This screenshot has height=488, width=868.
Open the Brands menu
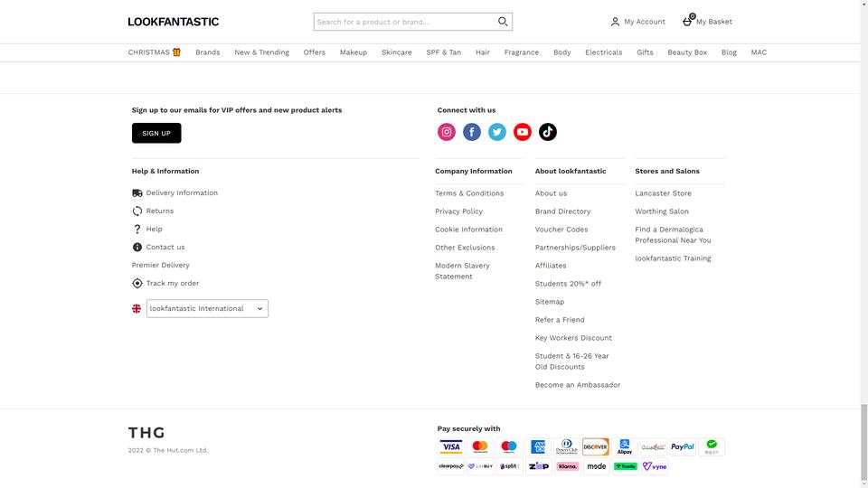click(x=208, y=52)
